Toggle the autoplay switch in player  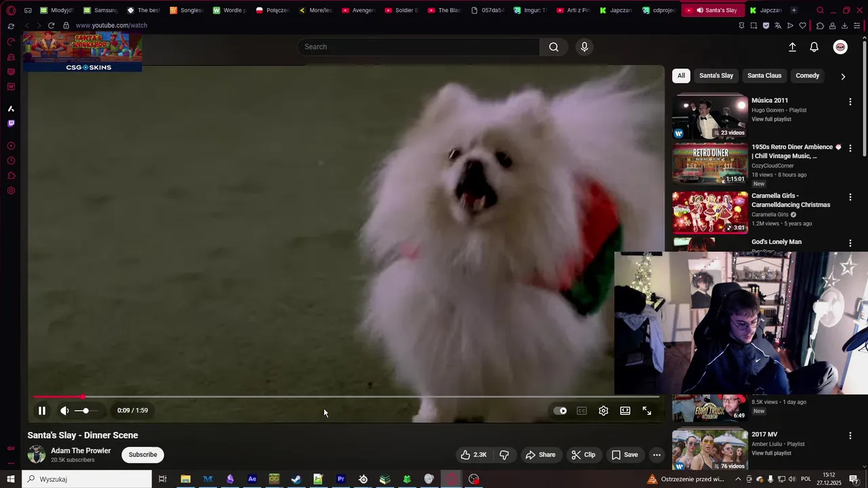coord(560,411)
